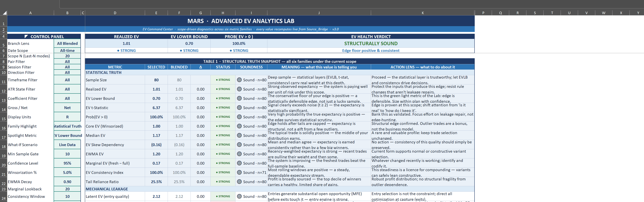Select the Display Units value 'R'

pos(67,117)
